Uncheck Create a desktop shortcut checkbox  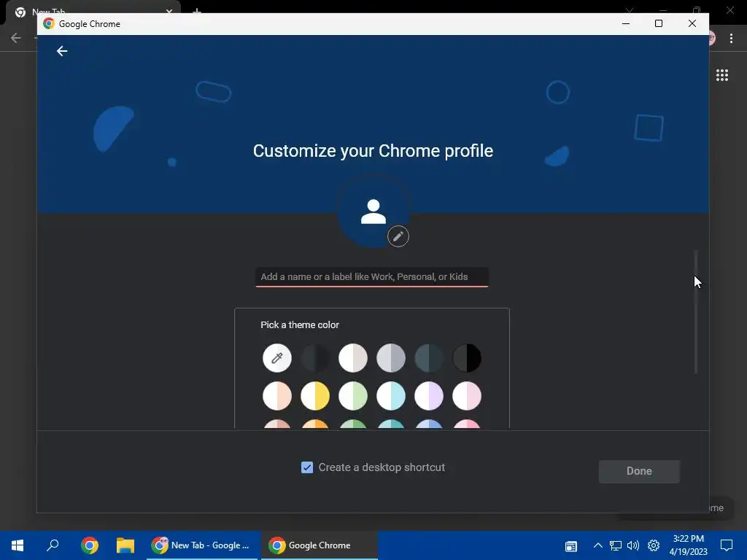[307, 467]
